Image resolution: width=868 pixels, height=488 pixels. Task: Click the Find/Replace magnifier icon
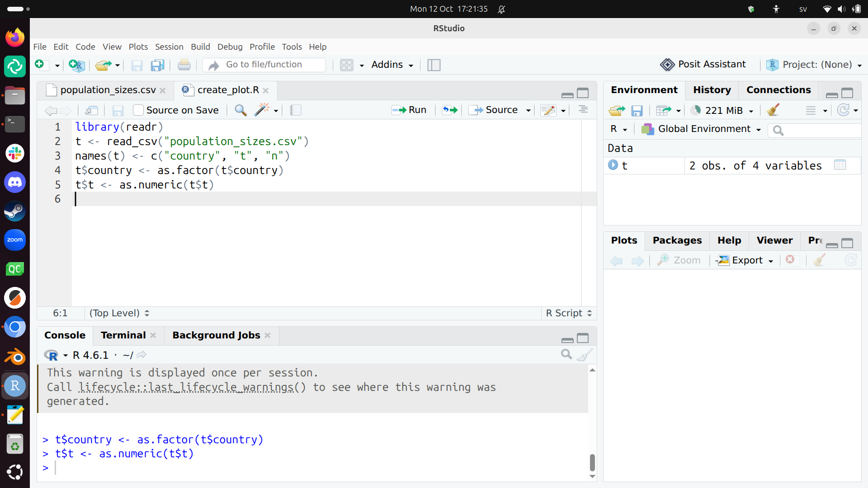coord(241,110)
